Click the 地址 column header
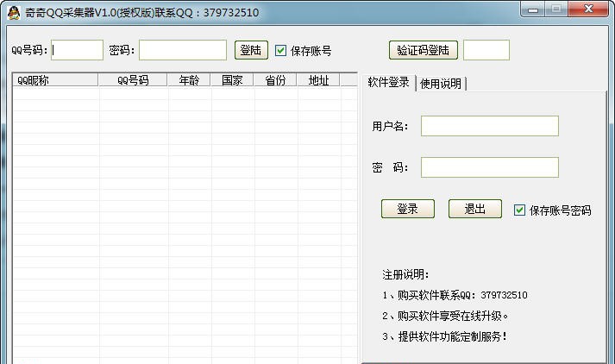The image size is (615, 364). click(318, 80)
